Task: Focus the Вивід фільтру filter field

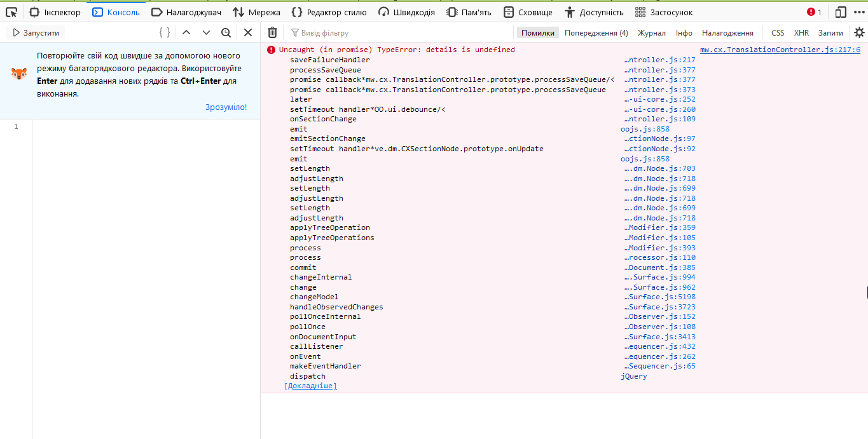Action: pos(399,32)
